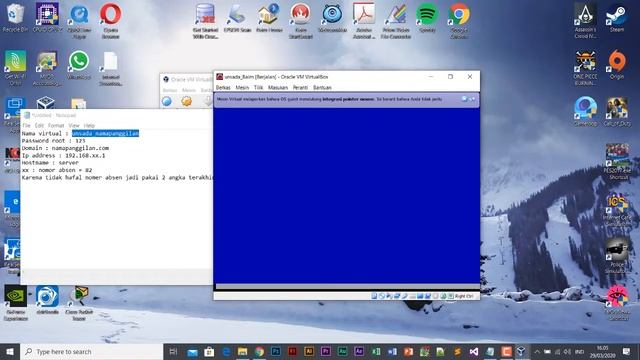
Task: Open Notepad's Format menu
Action: [56, 125]
